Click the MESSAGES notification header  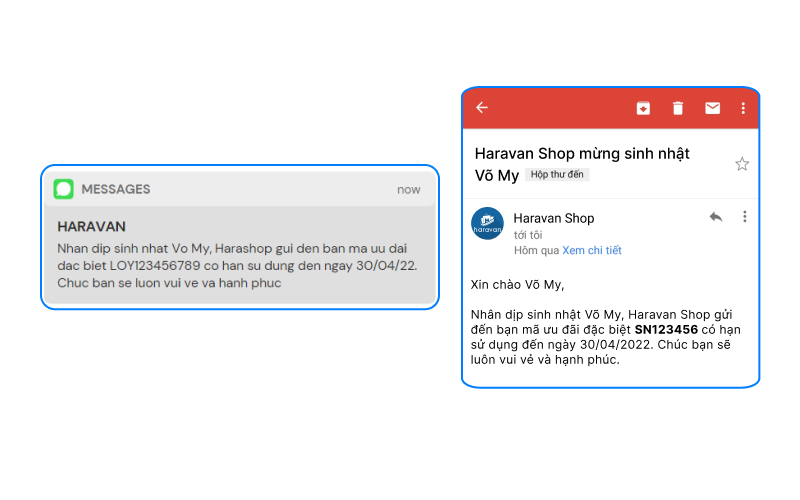pyautogui.click(x=240, y=189)
